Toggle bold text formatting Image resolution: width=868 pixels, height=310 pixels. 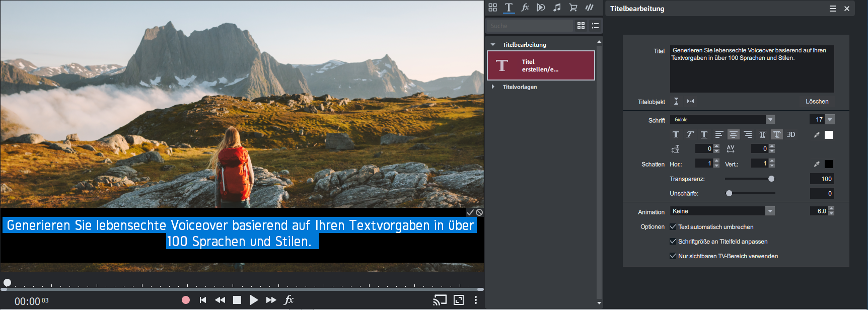(676, 134)
